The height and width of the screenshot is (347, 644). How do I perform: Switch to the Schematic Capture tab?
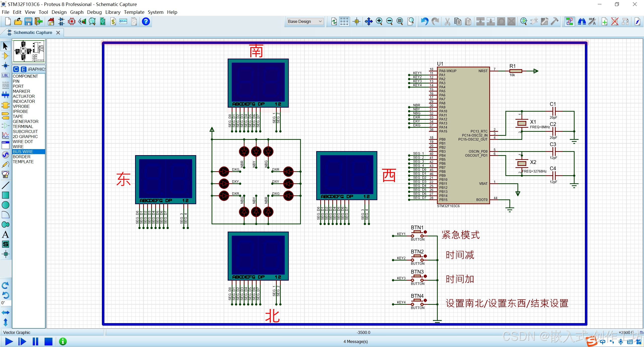[33, 32]
